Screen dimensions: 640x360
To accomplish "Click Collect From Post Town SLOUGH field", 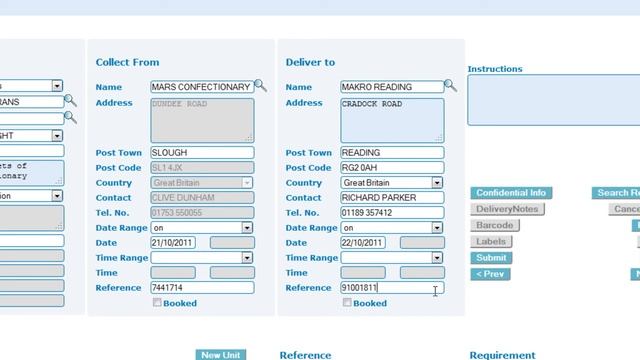I will point(202,153).
